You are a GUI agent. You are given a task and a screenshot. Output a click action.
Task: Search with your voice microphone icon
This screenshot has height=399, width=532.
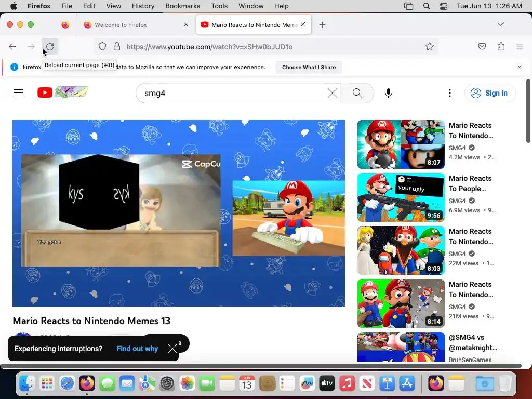coord(389,93)
